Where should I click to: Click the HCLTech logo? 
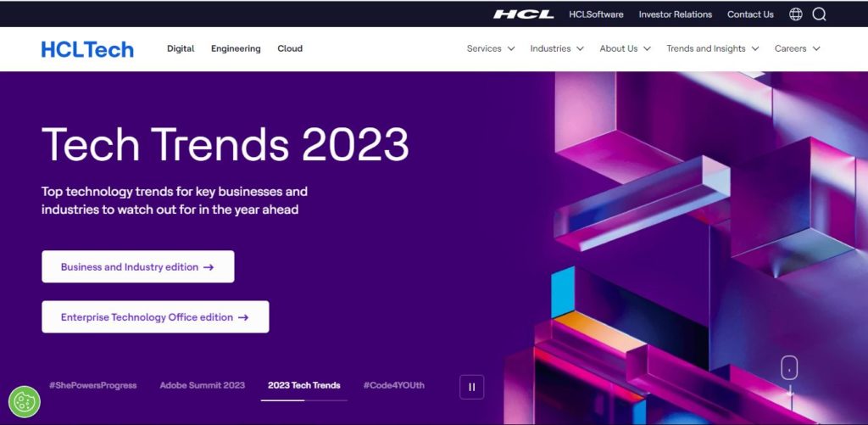point(87,49)
